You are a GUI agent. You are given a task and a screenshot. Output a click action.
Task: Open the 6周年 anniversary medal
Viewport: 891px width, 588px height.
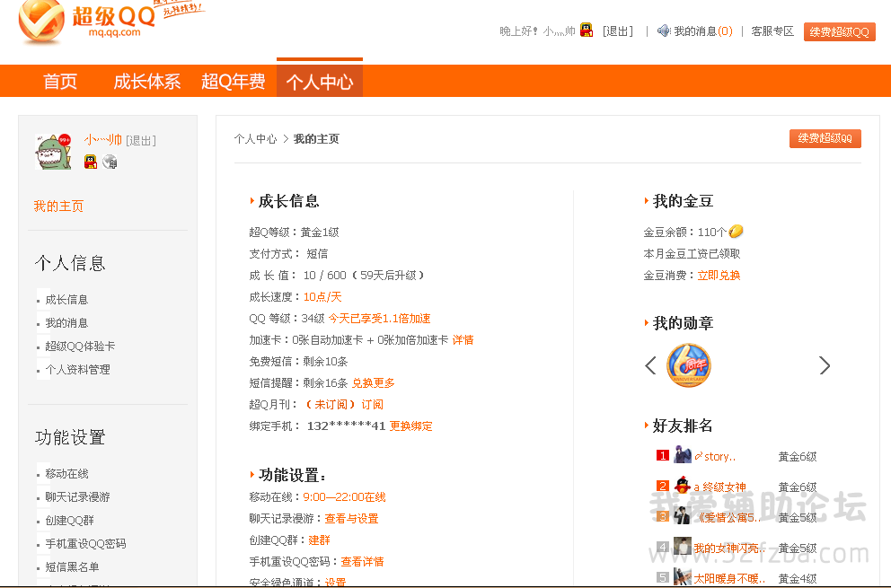(x=688, y=365)
